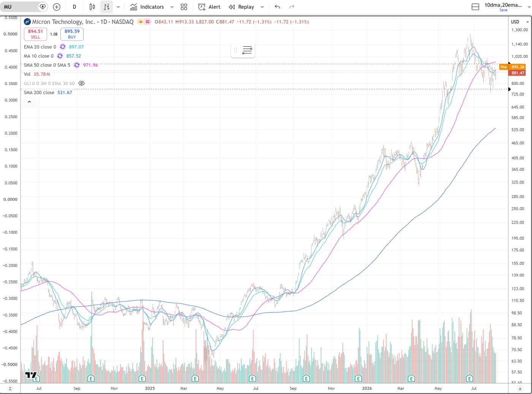532x394 pixels.
Task: Click the refresh icon beside MA 10
Action: (60, 56)
